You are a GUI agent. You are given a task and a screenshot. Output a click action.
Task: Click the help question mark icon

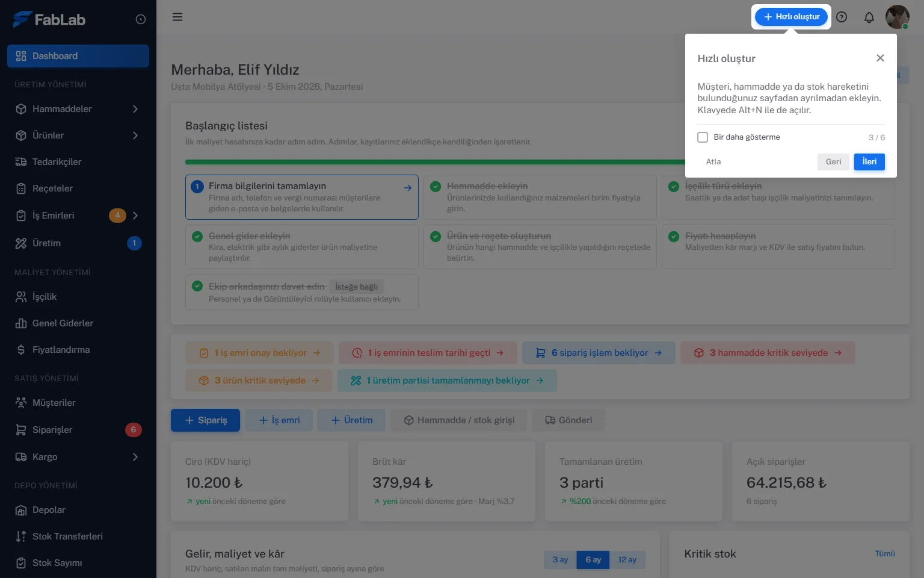pyautogui.click(x=842, y=17)
